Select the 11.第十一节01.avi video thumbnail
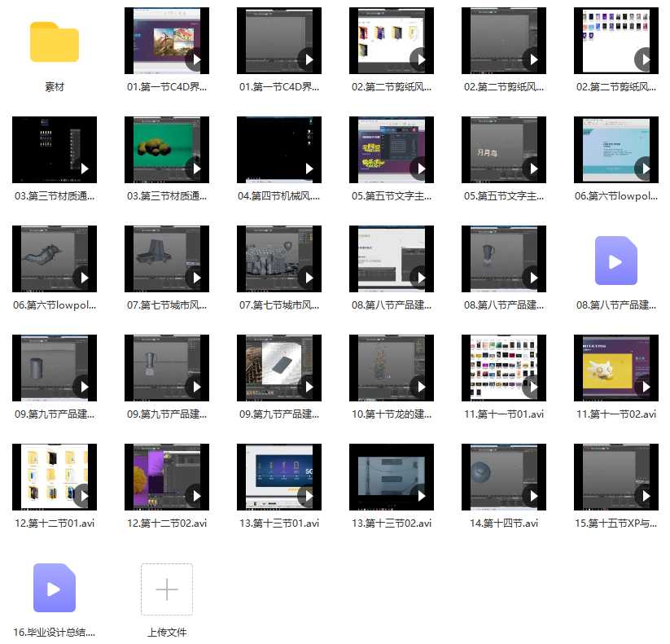670x644 pixels. coord(503,367)
